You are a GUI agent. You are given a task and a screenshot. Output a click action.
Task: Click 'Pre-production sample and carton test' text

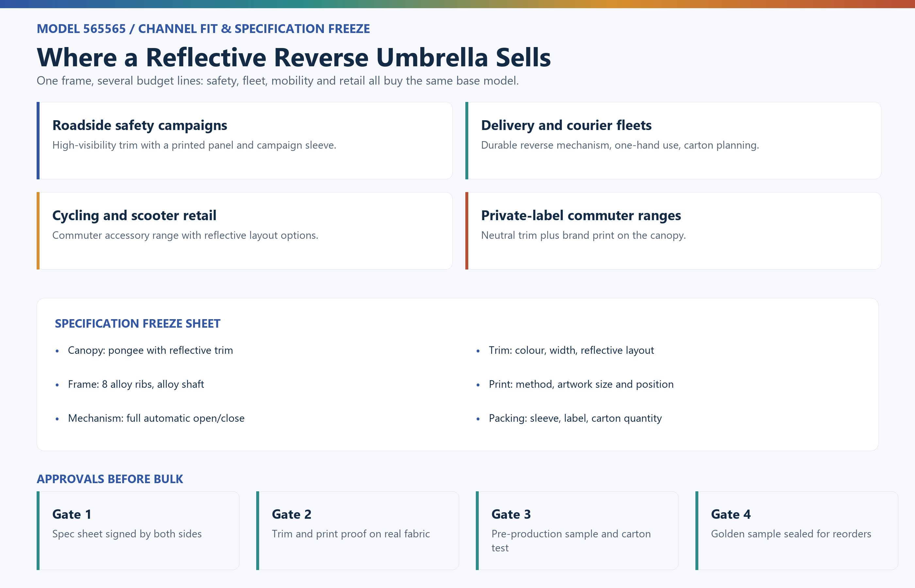(571, 541)
